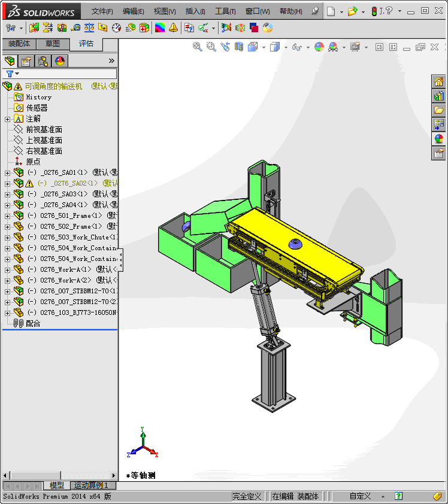Viewport: 448px width, 504px height.
Task: Expand the _0276_SA01<1> subassembly node
Action: [x=7, y=173]
